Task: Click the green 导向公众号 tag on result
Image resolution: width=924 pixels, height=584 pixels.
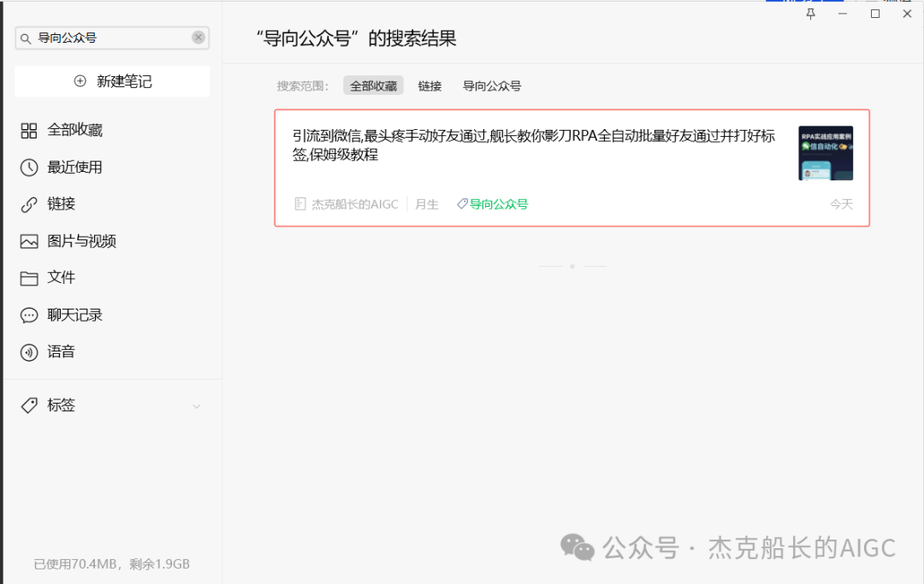Action: pyautogui.click(x=499, y=204)
